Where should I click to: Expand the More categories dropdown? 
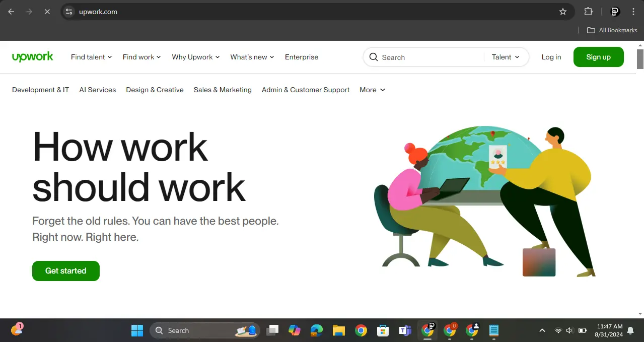[373, 90]
